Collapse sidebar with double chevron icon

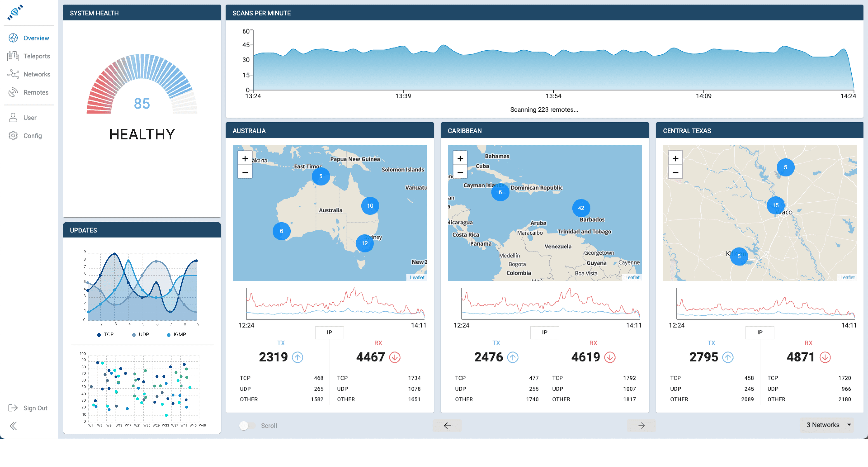tap(13, 426)
